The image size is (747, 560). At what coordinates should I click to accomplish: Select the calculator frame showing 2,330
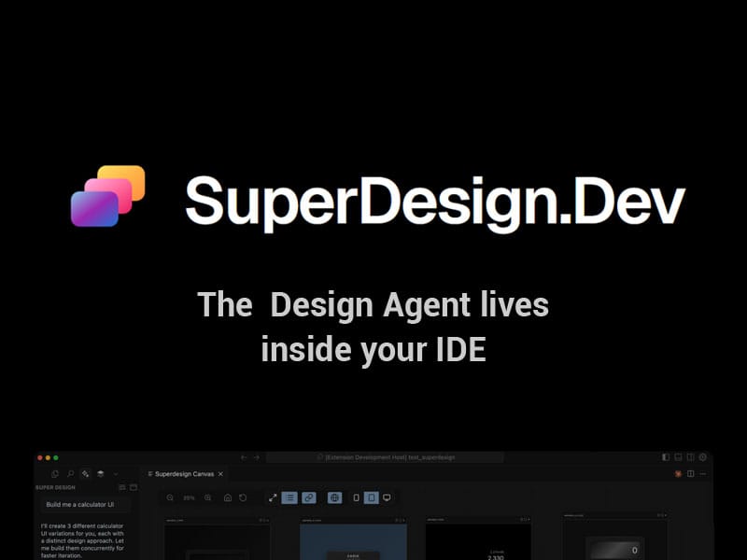(x=478, y=539)
